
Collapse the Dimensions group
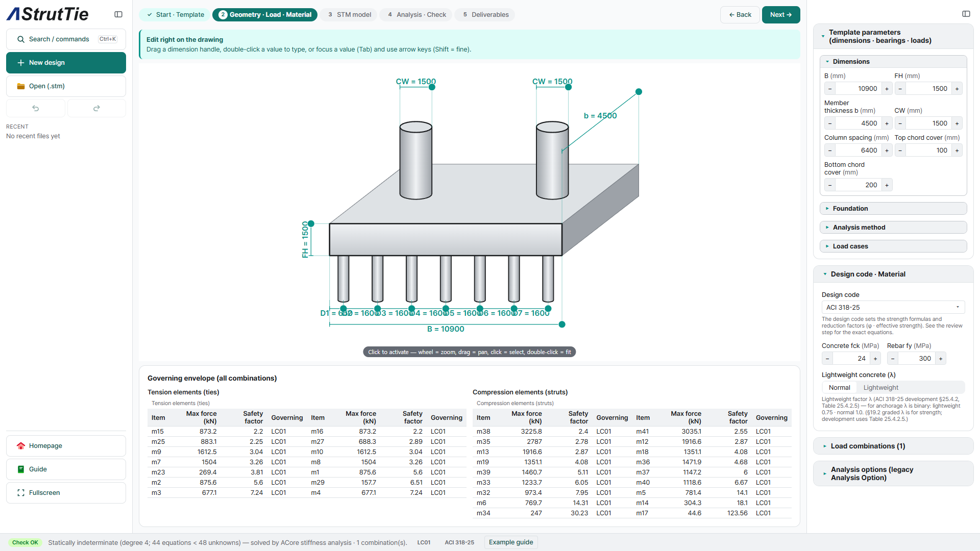pos(893,62)
